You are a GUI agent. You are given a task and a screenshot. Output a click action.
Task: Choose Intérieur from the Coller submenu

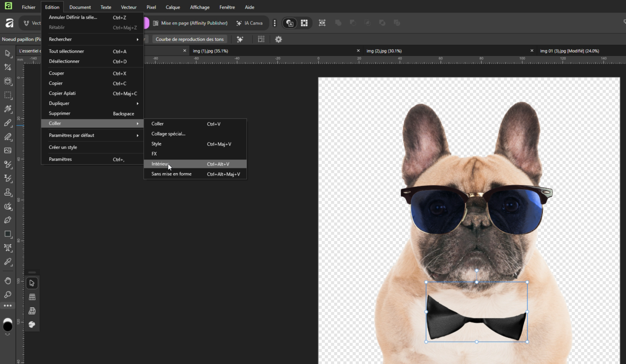coord(160,164)
